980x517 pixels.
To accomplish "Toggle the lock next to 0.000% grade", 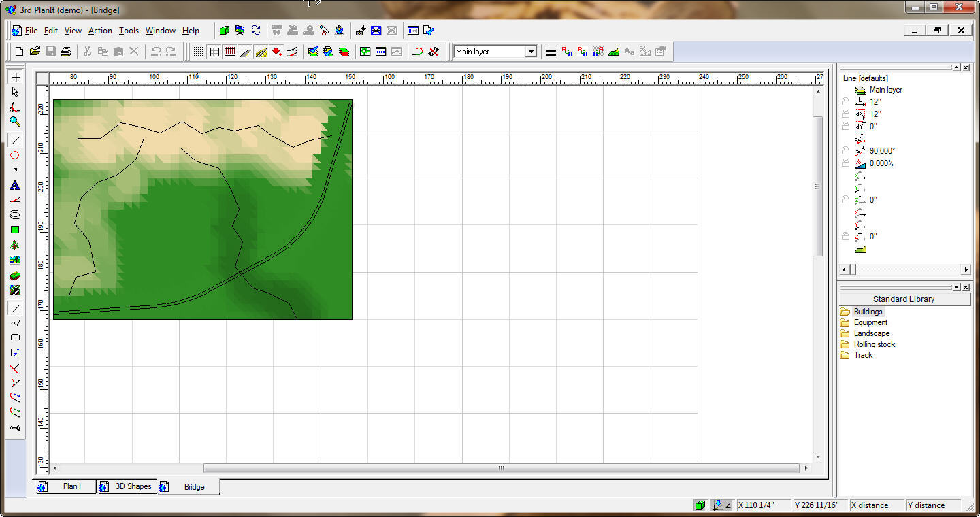I will [x=845, y=163].
